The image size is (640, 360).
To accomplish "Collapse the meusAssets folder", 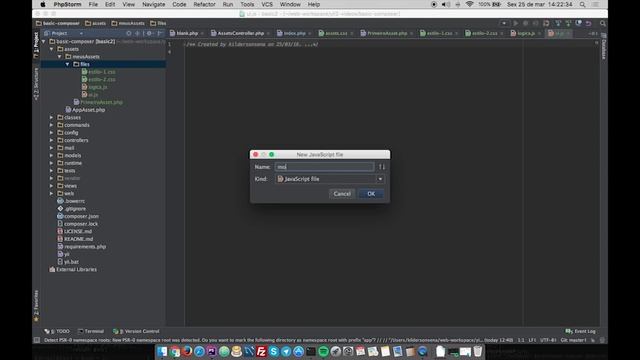I will pos(60,57).
